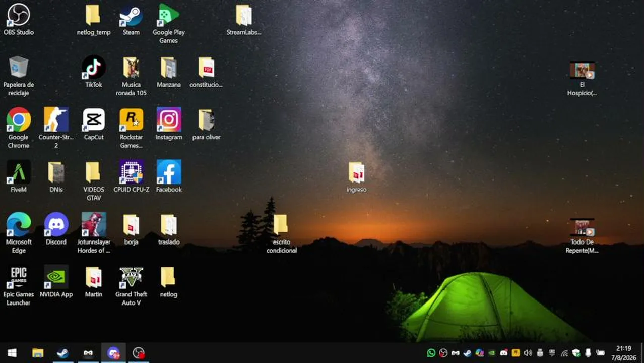Open Rockstar Games desktop shortcut
This screenshot has width=644, height=363.
pos(131,129)
